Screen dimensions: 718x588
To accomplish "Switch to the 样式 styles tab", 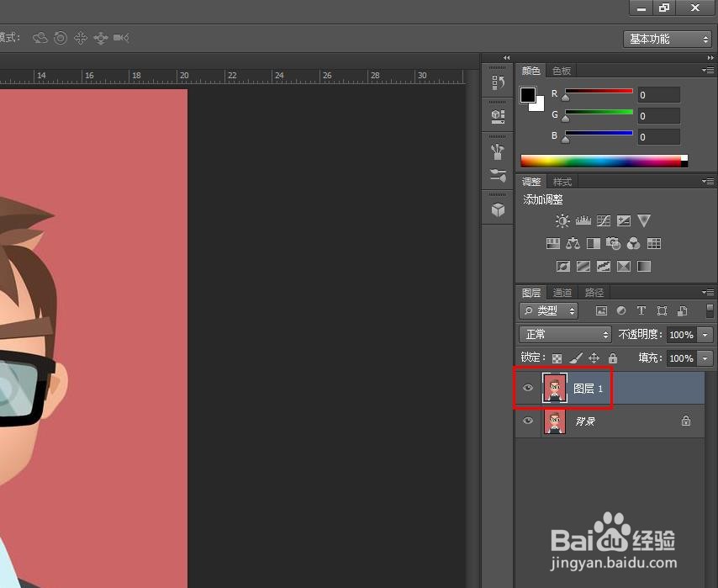I will pos(562,182).
